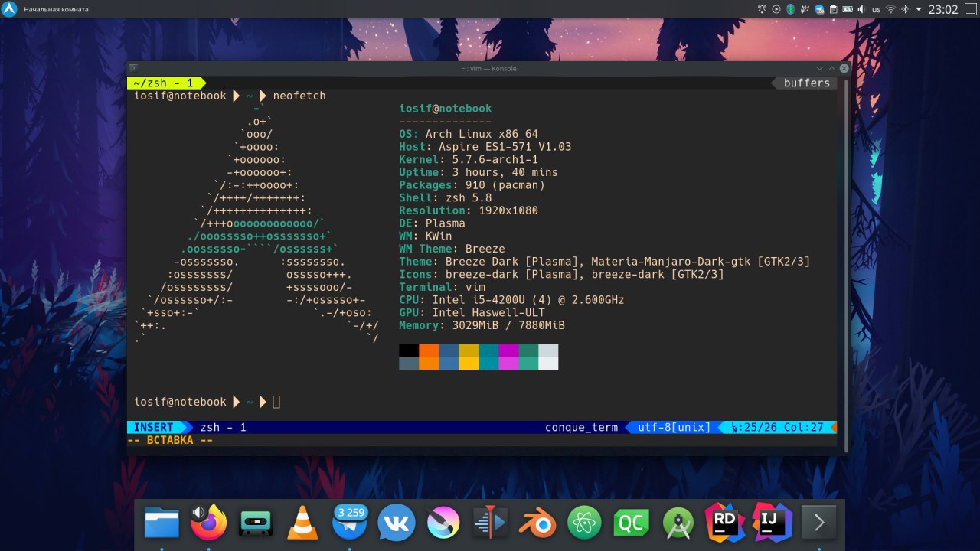Open Telegram with 3 259 unread badge
980x551 pixels.
tap(349, 523)
